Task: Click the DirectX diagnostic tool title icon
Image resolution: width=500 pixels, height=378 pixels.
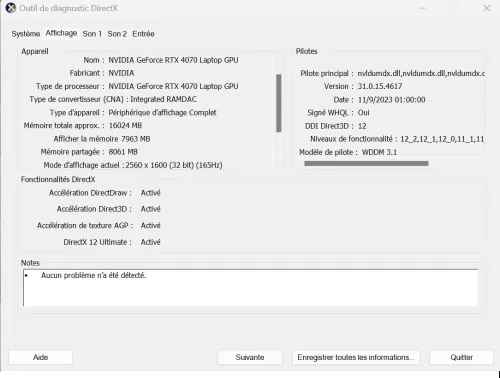Action: 11,8
